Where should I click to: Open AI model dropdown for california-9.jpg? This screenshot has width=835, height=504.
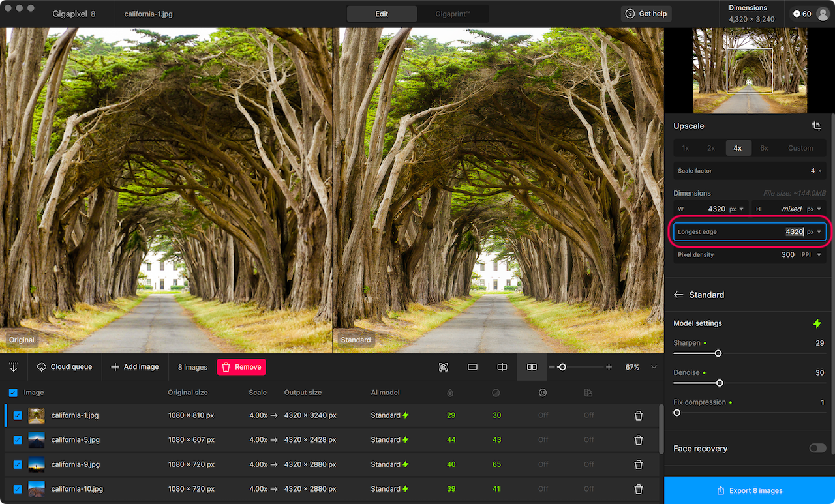pyautogui.click(x=389, y=464)
